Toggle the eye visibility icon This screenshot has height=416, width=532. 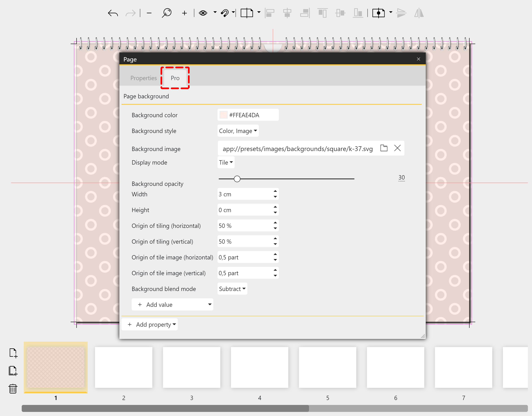(203, 13)
